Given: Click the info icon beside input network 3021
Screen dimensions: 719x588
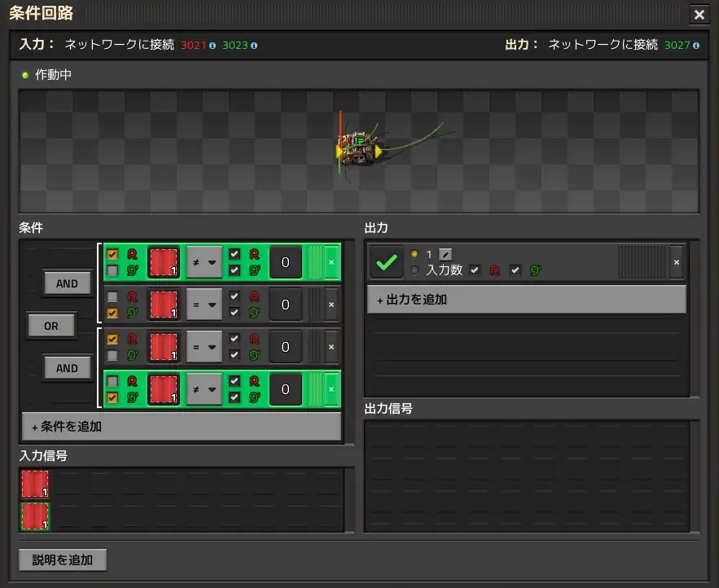Looking at the screenshot, I should [213, 46].
